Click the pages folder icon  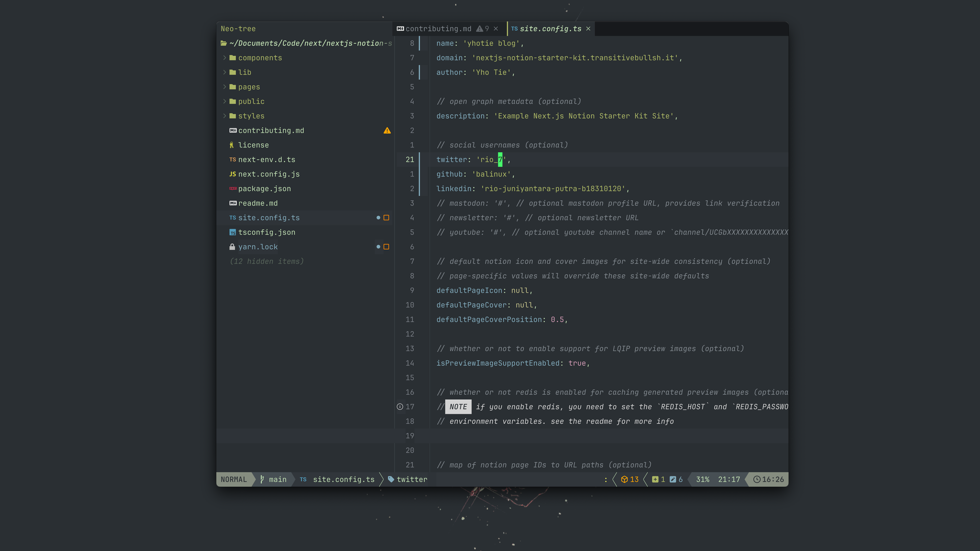tap(233, 87)
